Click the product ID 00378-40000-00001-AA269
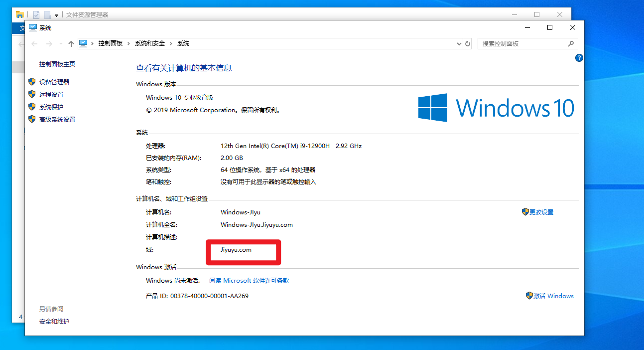 tap(209, 296)
